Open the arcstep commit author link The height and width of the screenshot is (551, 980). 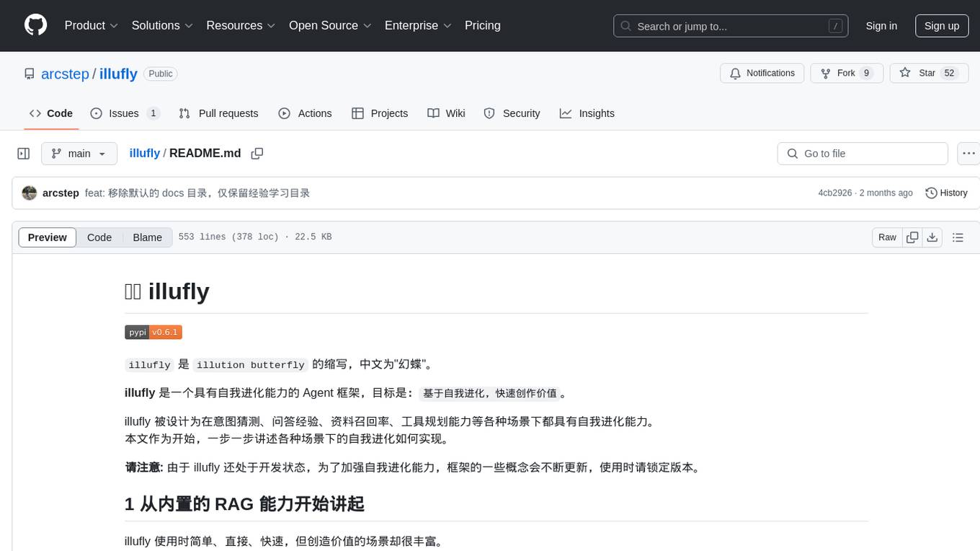coord(61,193)
